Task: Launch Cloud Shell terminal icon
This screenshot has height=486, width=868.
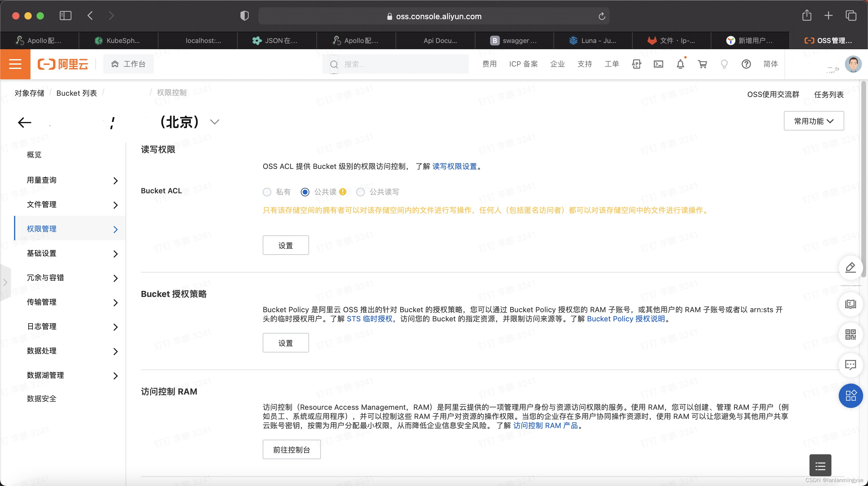Action: (x=658, y=64)
